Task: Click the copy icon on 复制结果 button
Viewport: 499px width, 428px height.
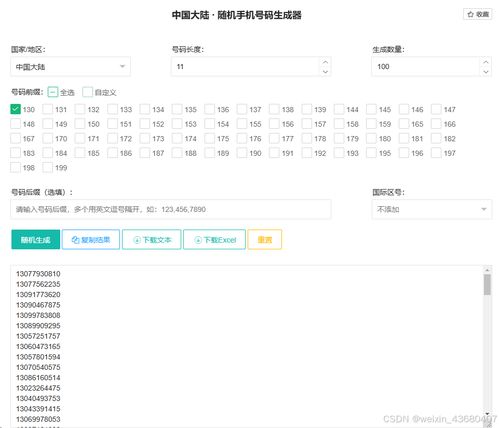Action: point(76,240)
